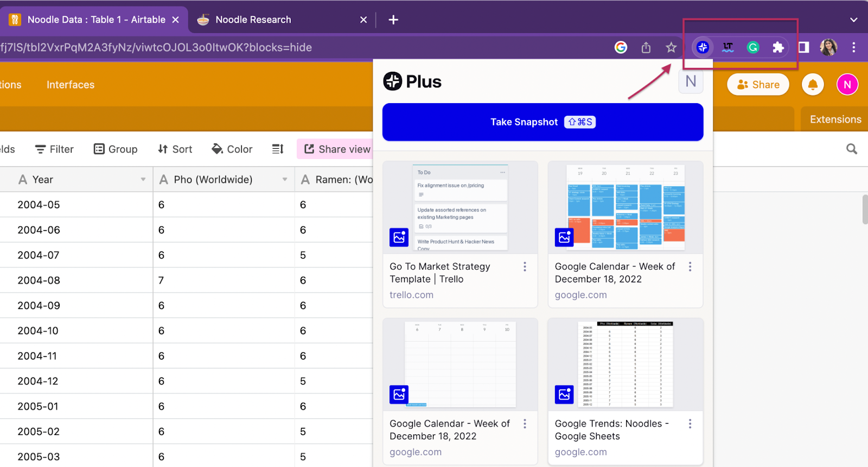868x467 pixels.
Task: Open the Chrome extensions puzzle menu
Action: (778, 47)
